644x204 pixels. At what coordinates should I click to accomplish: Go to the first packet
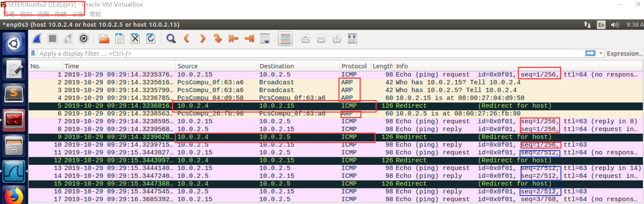[x=233, y=38]
